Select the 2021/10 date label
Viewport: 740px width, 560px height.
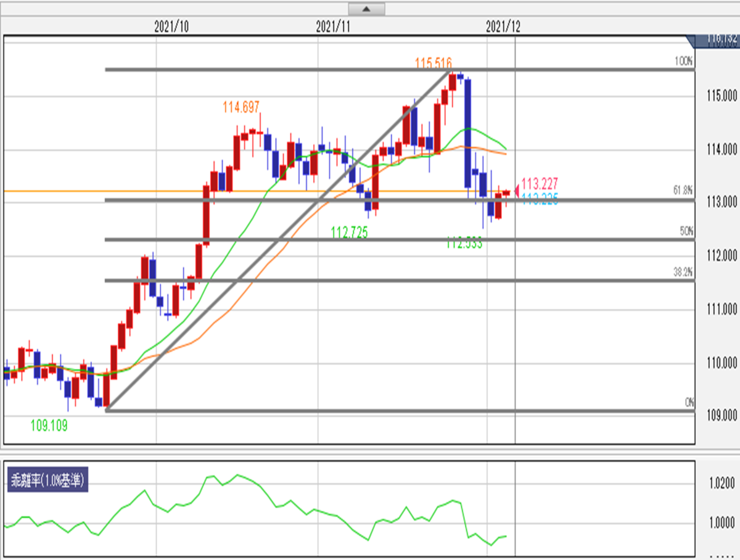tap(171, 27)
